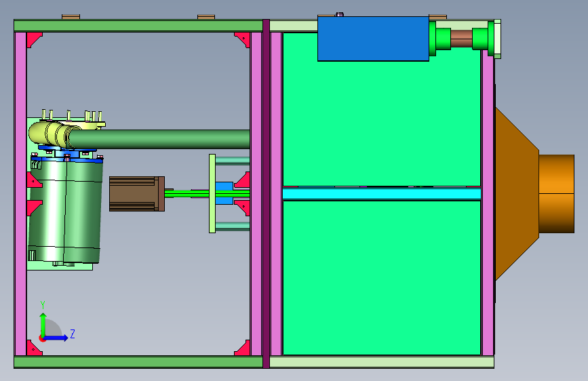Select the orange cylindrical outlet on the right
The image size is (588, 381).
click(x=557, y=194)
